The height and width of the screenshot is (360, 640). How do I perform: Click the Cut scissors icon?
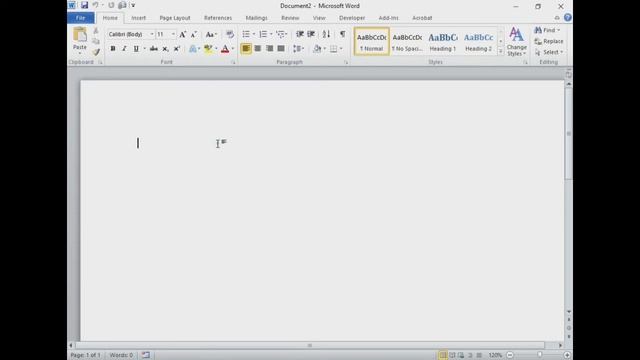click(96, 31)
